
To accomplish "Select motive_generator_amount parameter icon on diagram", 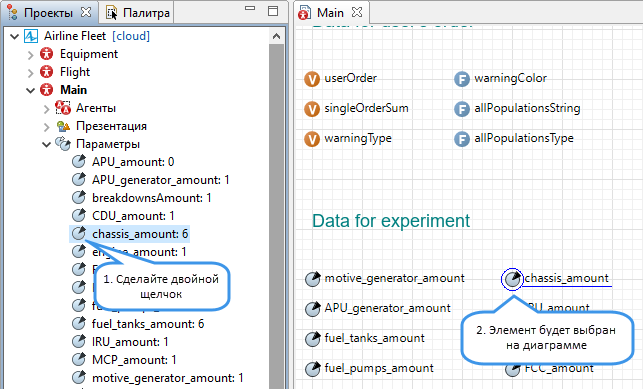I will point(312,279).
